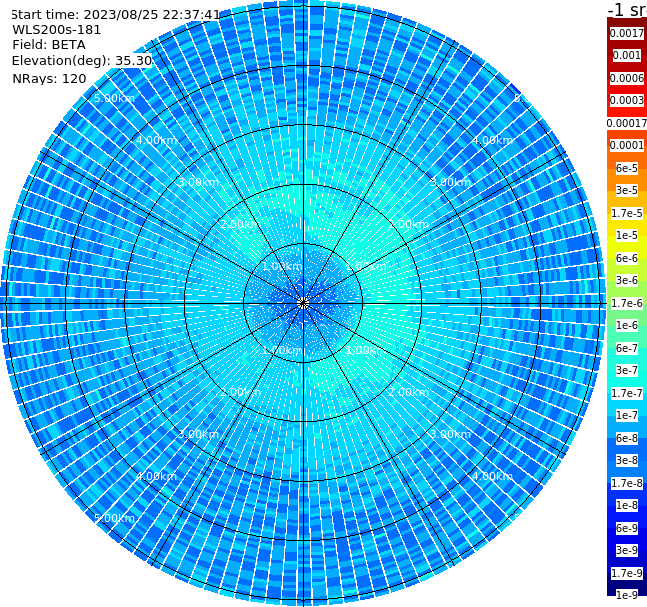Screen dimensions: 647x607
Task: Select the 6e-9 colorbar tick label
Action: click(x=627, y=528)
